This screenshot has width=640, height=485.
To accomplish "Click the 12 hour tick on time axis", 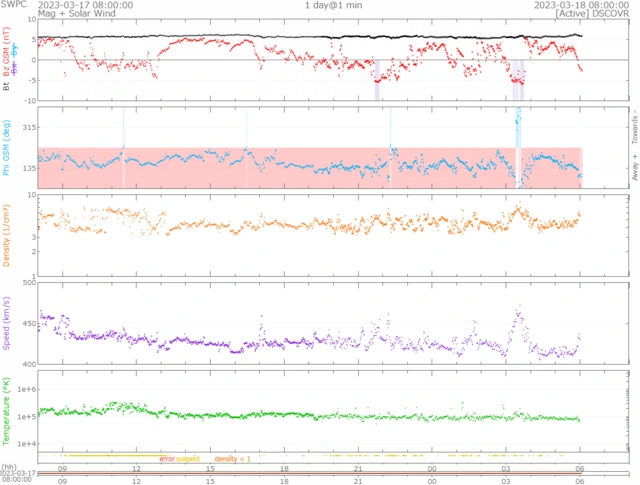I will click(136, 468).
